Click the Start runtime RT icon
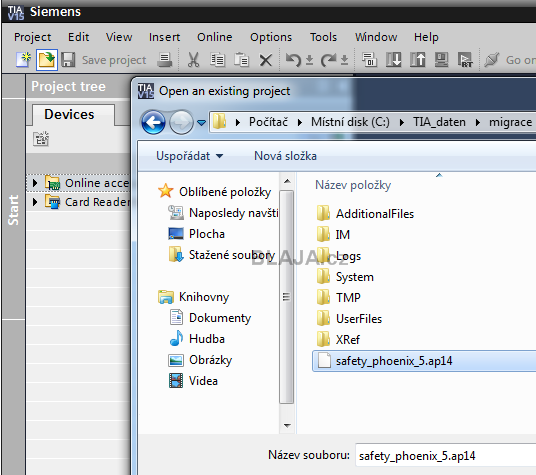The image size is (536, 475). click(465, 60)
